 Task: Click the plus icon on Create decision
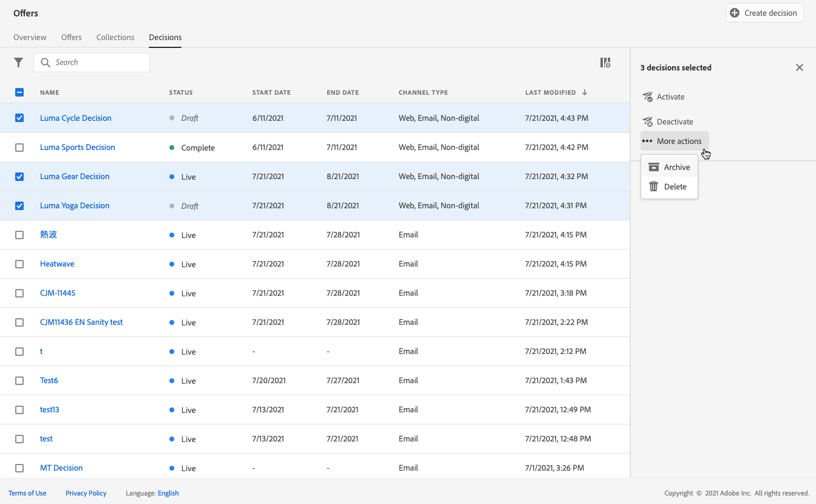click(735, 13)
